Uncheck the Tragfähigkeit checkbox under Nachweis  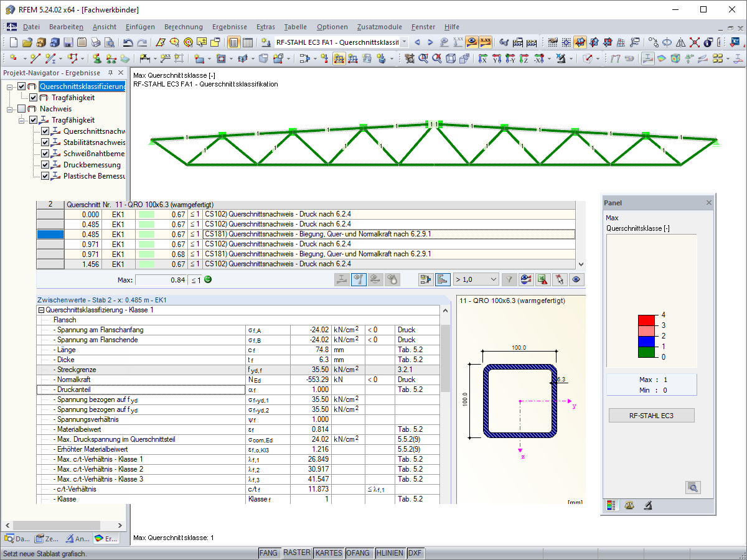pyautogui.click(x=34, y=120)
